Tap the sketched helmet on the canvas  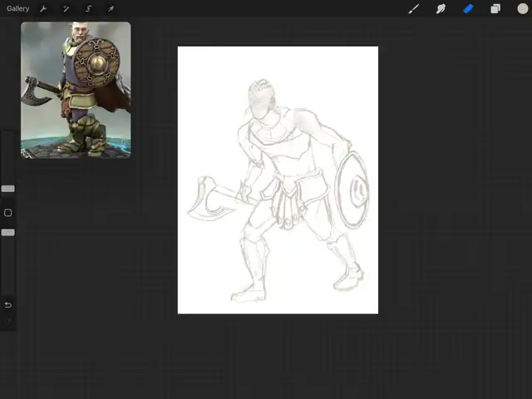coord(260,98)
